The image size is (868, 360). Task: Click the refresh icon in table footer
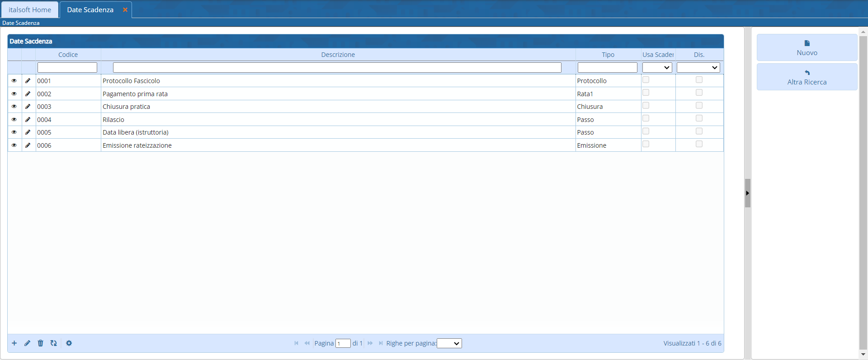coord(54,343)
